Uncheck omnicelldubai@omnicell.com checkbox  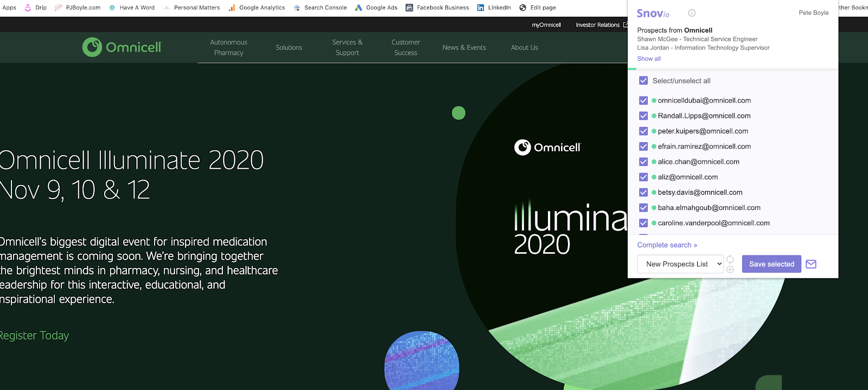click(643, 100)
